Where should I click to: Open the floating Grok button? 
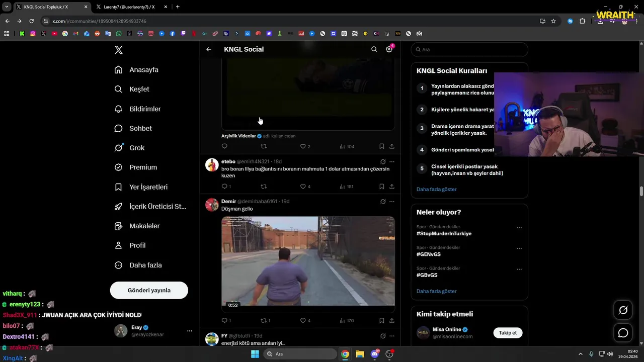pyautogui.click(x=623, y=310)
